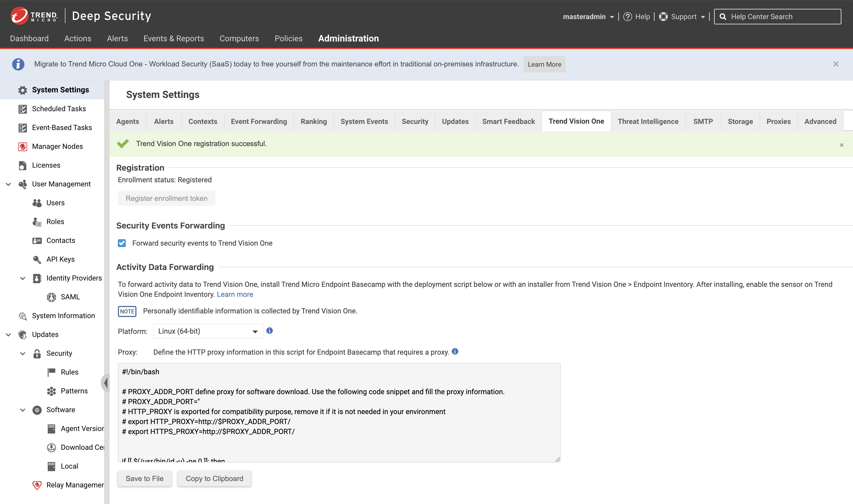The image size is (853, 504).
Task: Click the Identity Providers icon
Action: coord(37,278)
